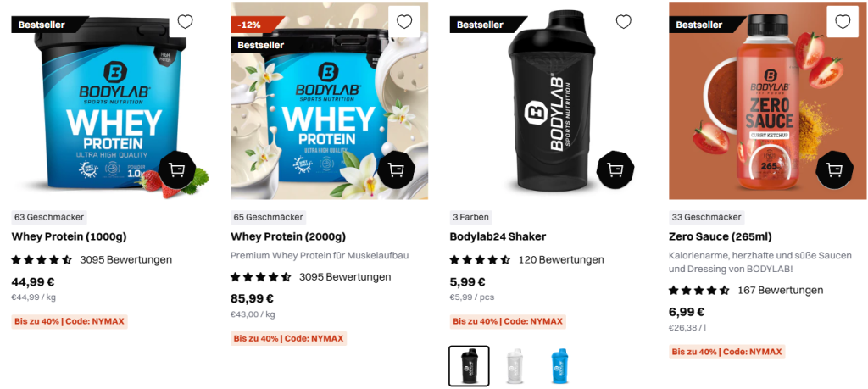Open the Bodylab24 Shaker title link
Viewport: 868px width, 389px height.
click(x=498, y=236)
